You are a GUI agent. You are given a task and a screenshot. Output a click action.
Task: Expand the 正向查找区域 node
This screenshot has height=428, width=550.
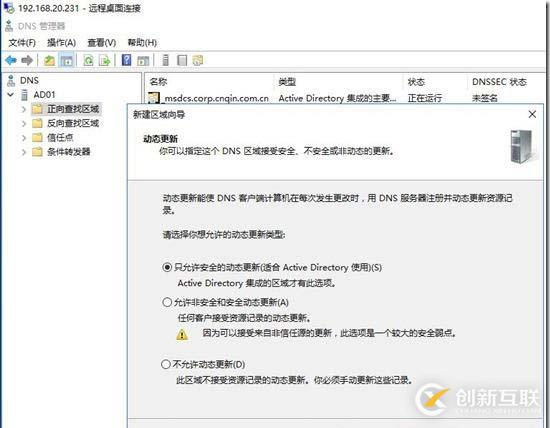(x=24, y=109)
